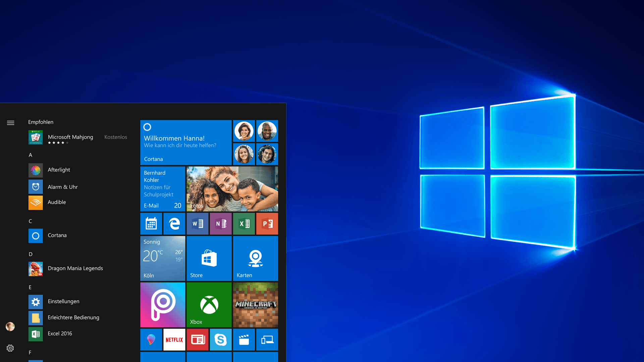Open the Xbox tile

pos(209,305)
